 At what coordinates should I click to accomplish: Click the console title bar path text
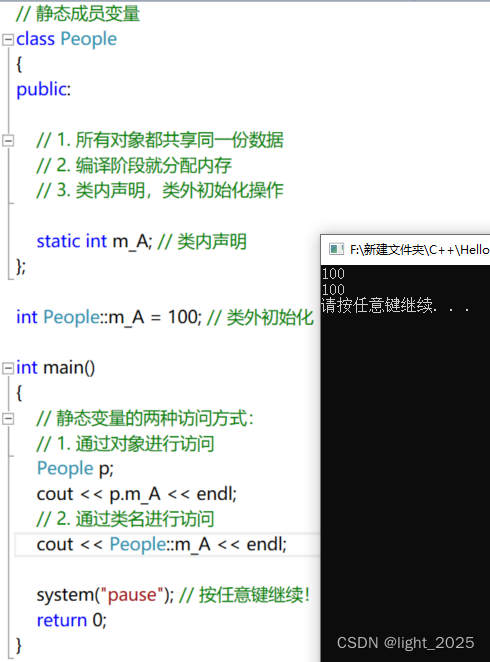[x=420, y=250]
